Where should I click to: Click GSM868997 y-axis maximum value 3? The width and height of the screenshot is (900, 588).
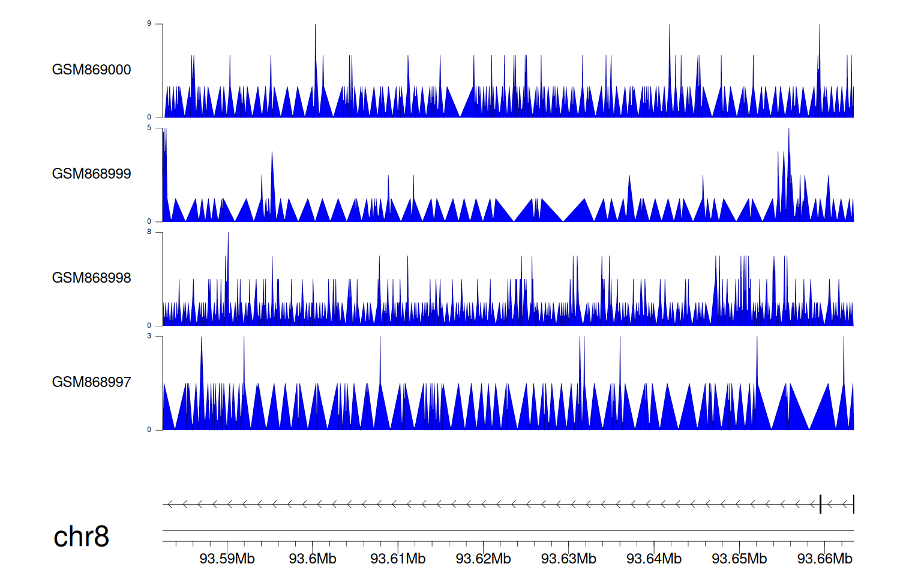149,336
